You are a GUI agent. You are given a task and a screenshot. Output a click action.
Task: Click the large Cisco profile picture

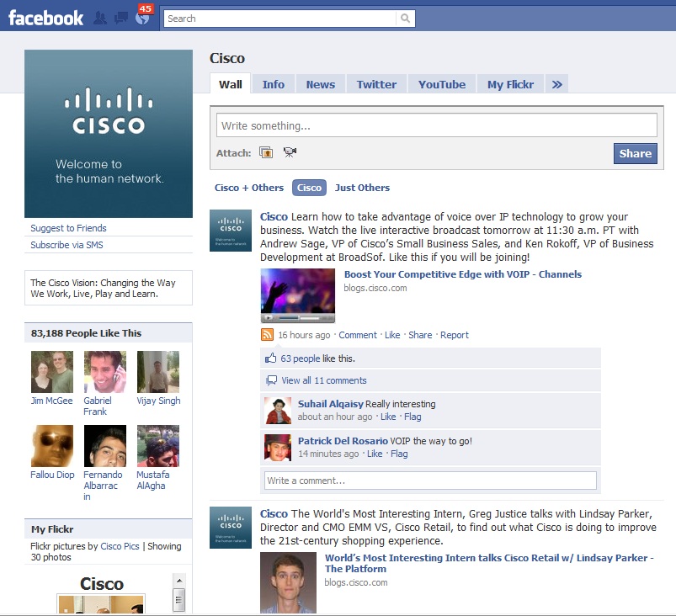click(109, 134)
